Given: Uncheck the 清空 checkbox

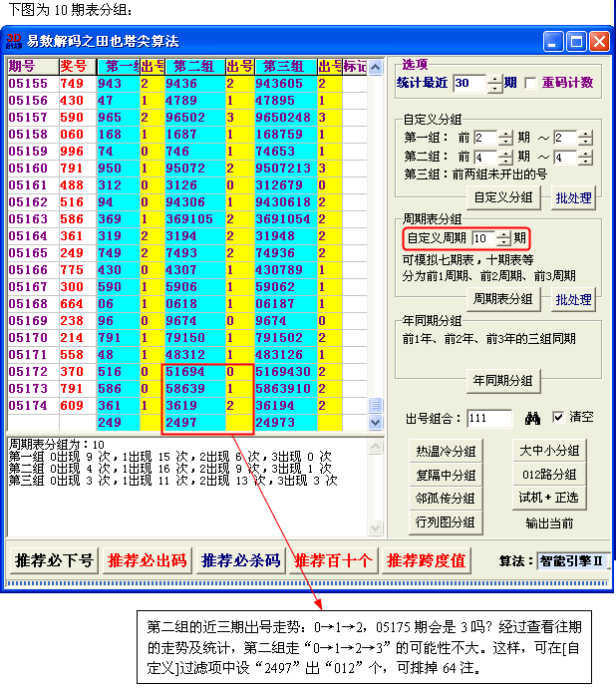Looking at the screenshot, I should point(557,418).
